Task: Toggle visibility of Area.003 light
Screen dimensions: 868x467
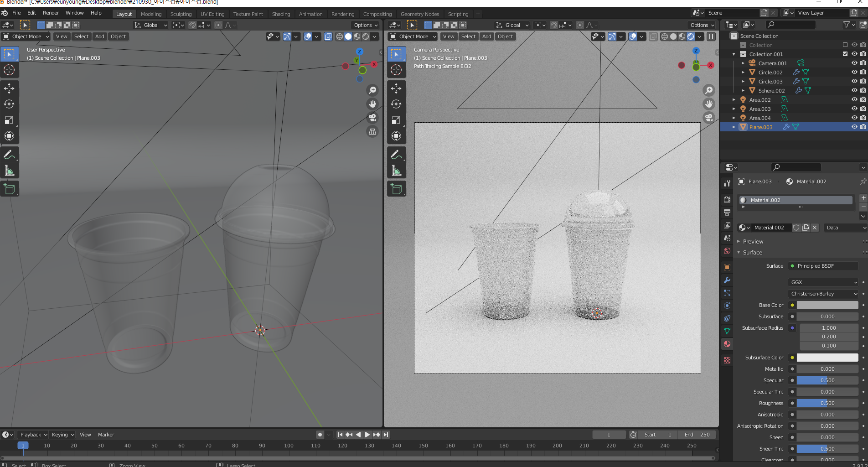Action: (854, 109)
